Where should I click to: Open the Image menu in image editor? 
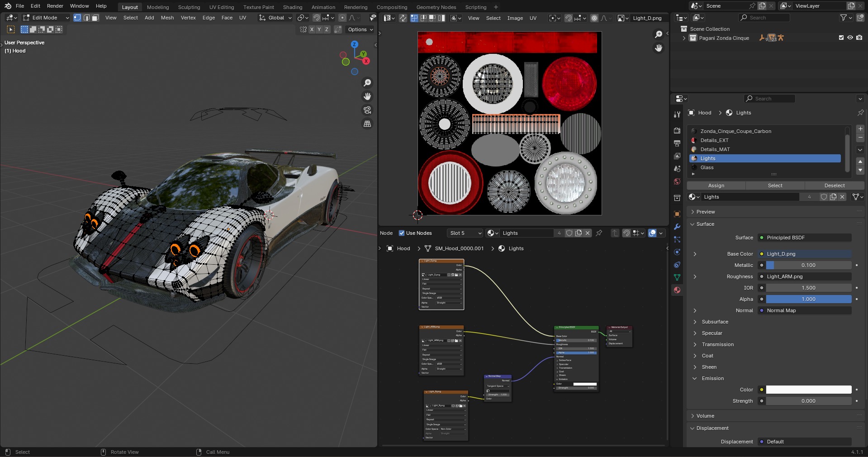[x=515, y=18]
